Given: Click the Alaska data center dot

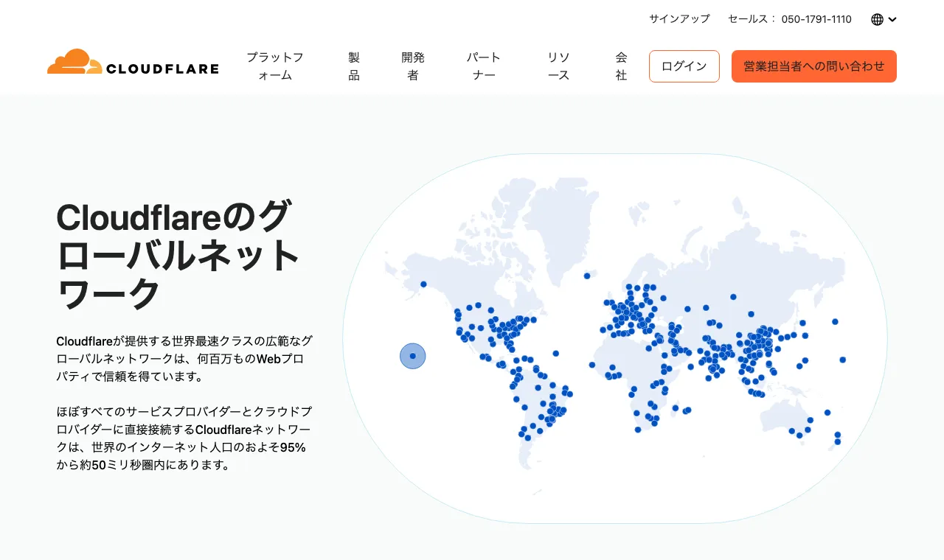Looking at the screenshot, I should tap(423, 284).
